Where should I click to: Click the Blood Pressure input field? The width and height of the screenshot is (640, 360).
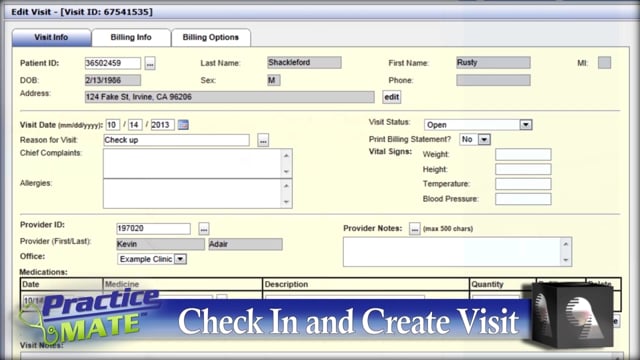[523, 199]
